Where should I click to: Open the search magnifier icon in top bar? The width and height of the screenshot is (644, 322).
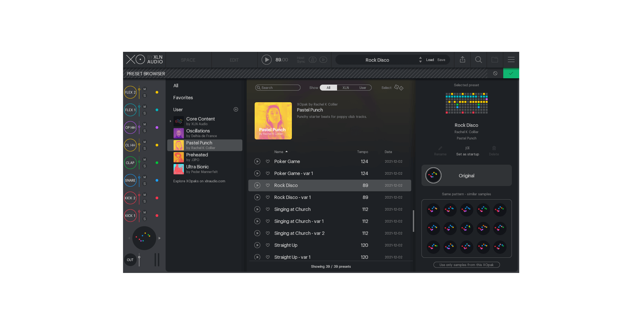point(478,60)
